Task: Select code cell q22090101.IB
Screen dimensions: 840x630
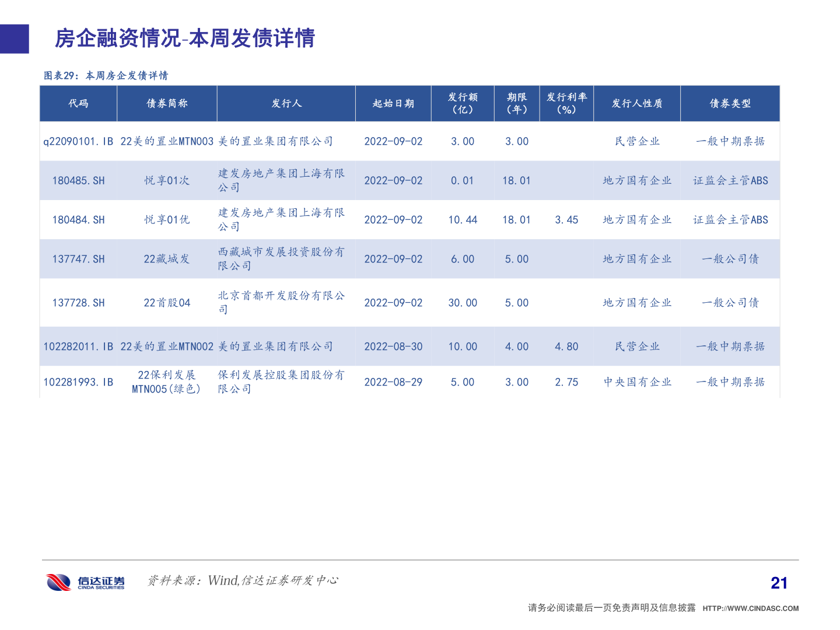Action: click(x=78, y=141)
